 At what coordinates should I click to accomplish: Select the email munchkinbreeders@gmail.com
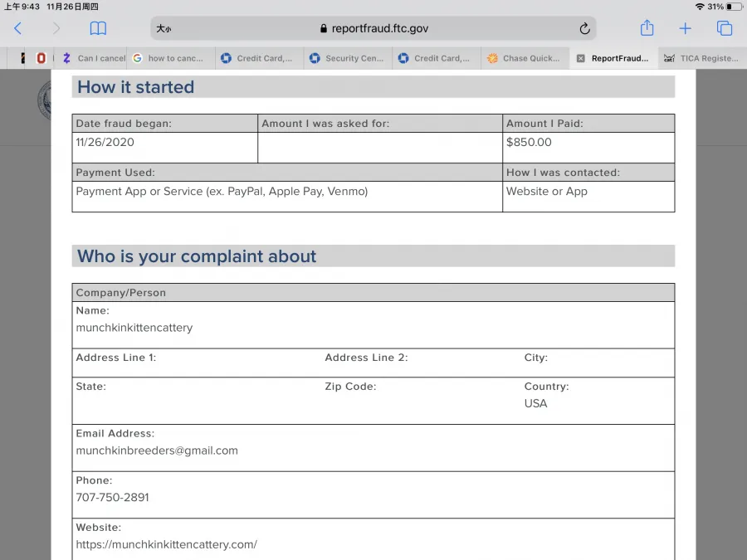(157, 450)
